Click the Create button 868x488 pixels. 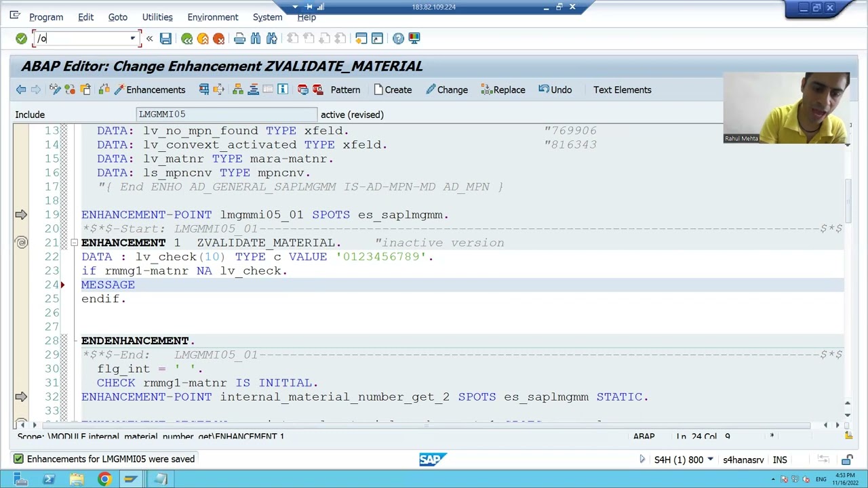[x=393, y=89]
